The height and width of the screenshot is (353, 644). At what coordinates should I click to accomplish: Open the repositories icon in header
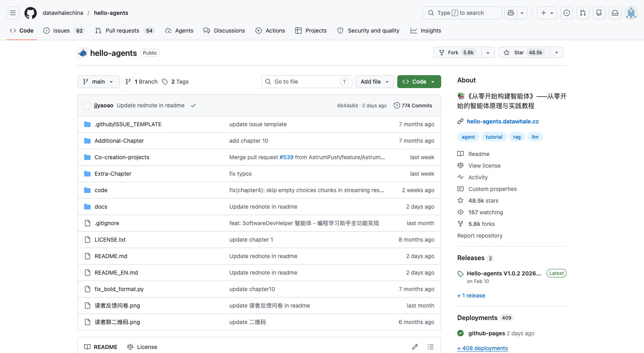599,13
